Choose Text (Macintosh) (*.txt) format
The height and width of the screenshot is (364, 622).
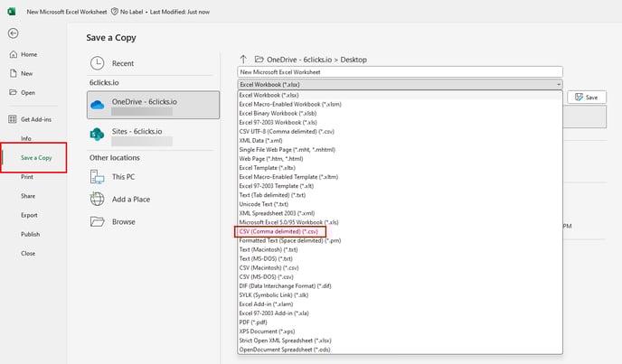[400, 250]
